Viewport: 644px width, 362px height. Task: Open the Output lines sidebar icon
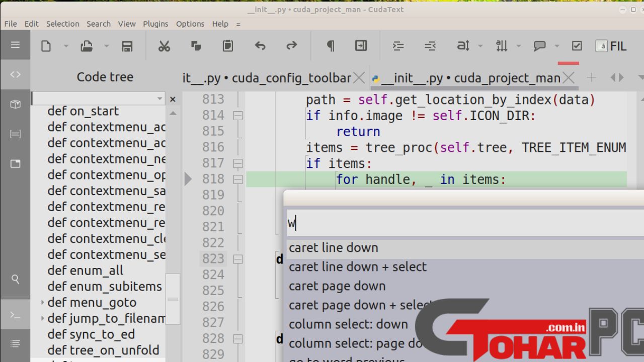15,344
